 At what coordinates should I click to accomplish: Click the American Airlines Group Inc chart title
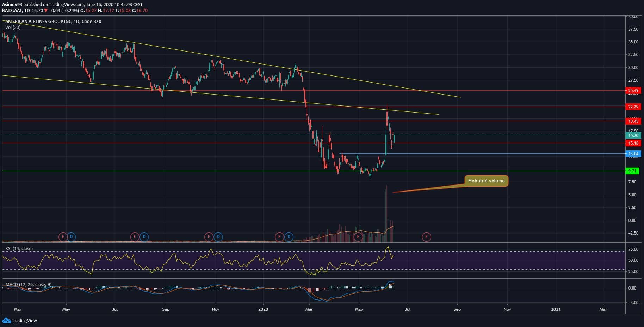click(x=53, y=22)
